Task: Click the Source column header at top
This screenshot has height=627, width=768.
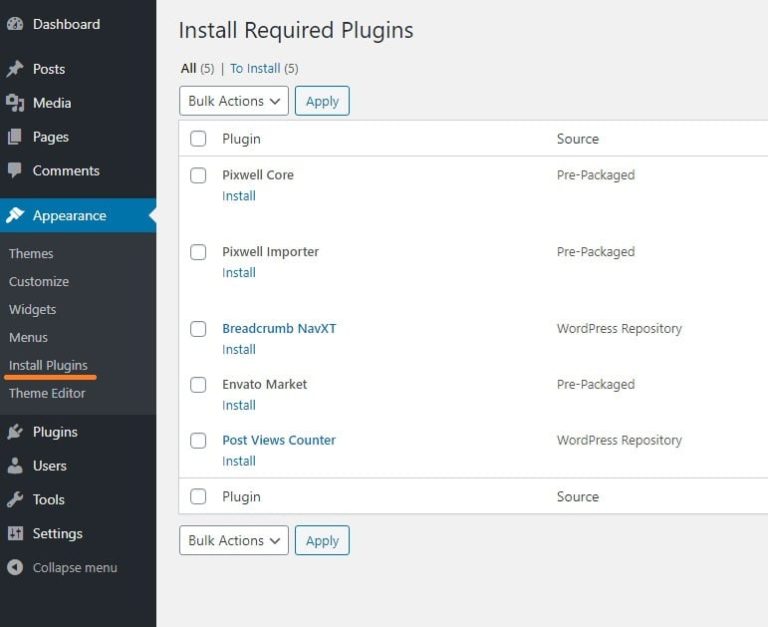Action: [x=577, y=139]
